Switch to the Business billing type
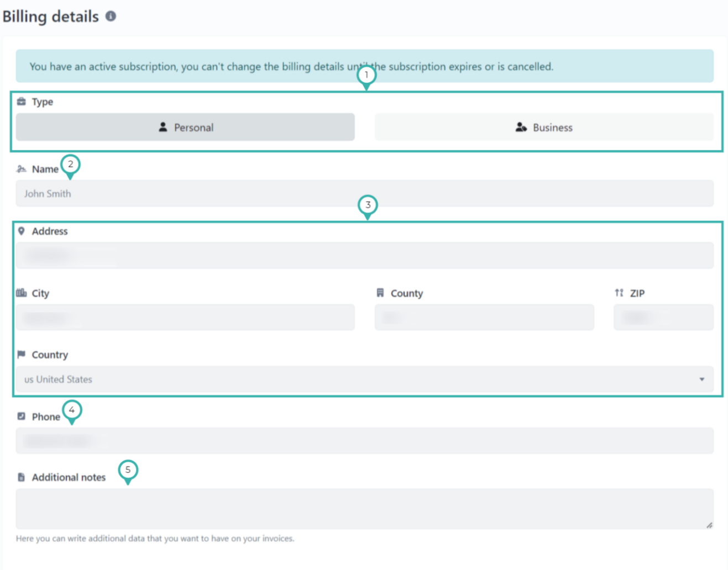 tap(544, 127)
